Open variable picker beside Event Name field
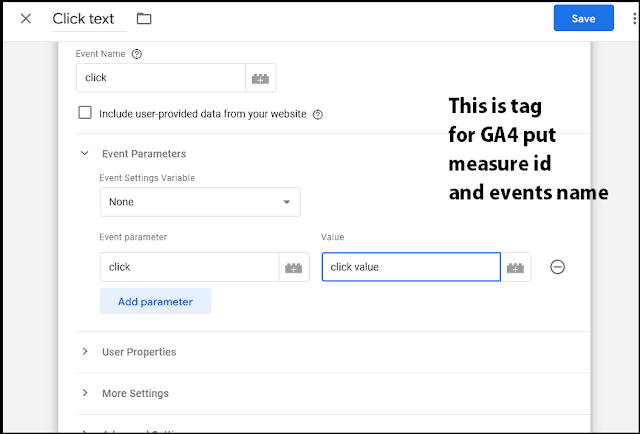The height and width of the screenshot is (434, 640). [260, 78]
